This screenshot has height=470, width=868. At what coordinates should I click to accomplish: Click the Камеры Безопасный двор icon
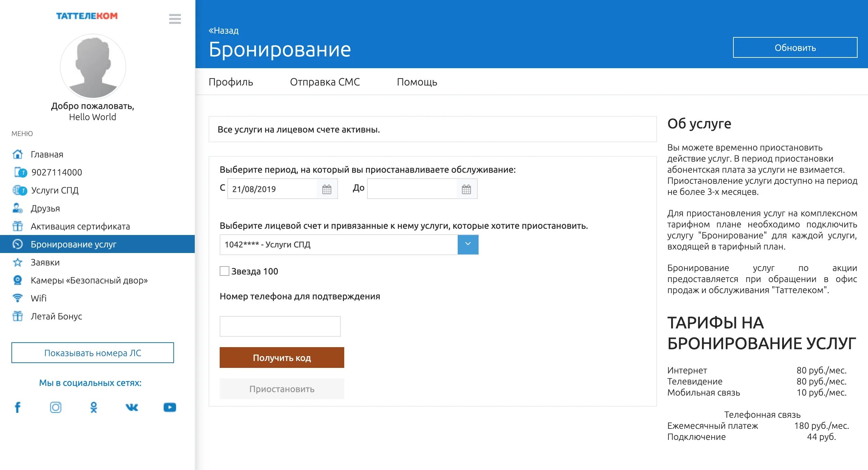[x=17, y=280]
